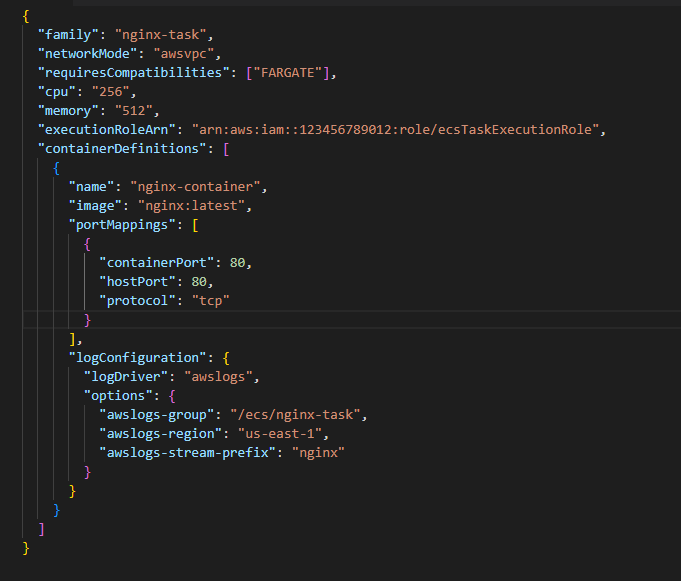Select the "nginx:latest" image value

click(191, 206)
